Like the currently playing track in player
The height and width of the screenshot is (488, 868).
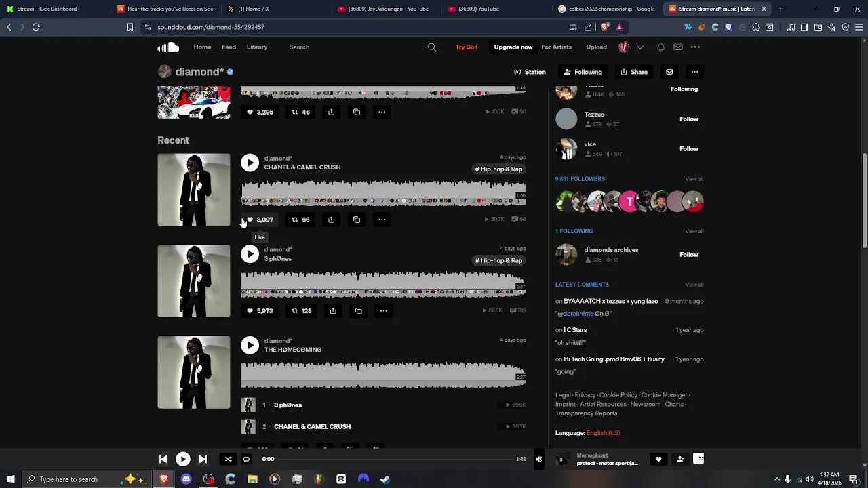click(658, 459)
